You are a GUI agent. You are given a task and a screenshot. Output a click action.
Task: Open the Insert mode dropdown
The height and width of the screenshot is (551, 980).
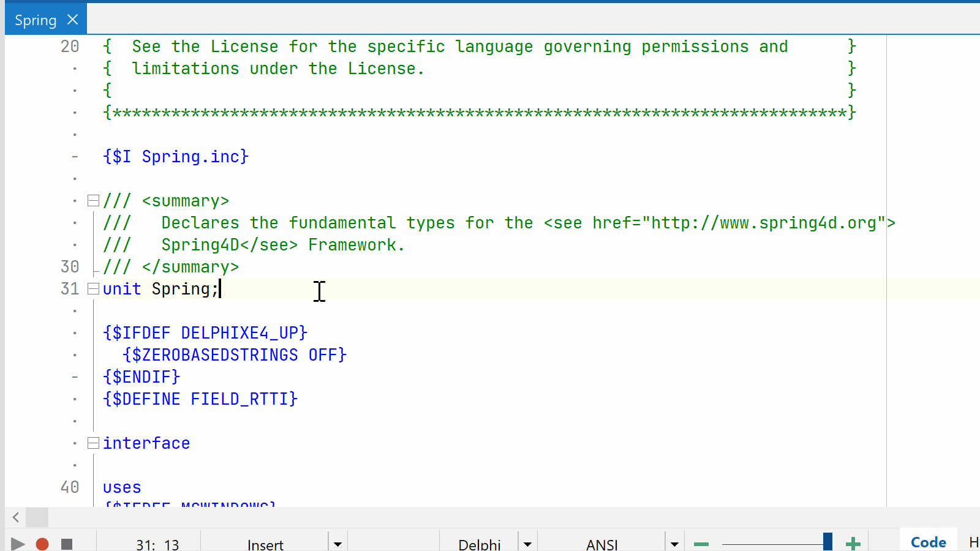[337, 544]
